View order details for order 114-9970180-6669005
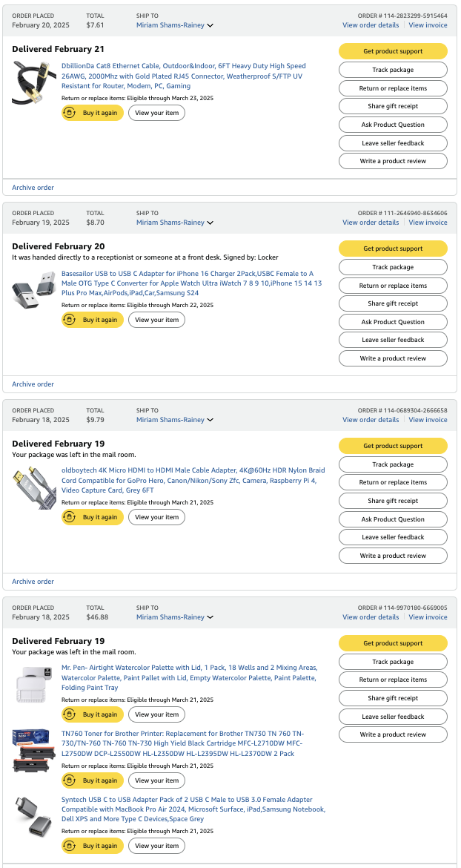 click(371, 617)
